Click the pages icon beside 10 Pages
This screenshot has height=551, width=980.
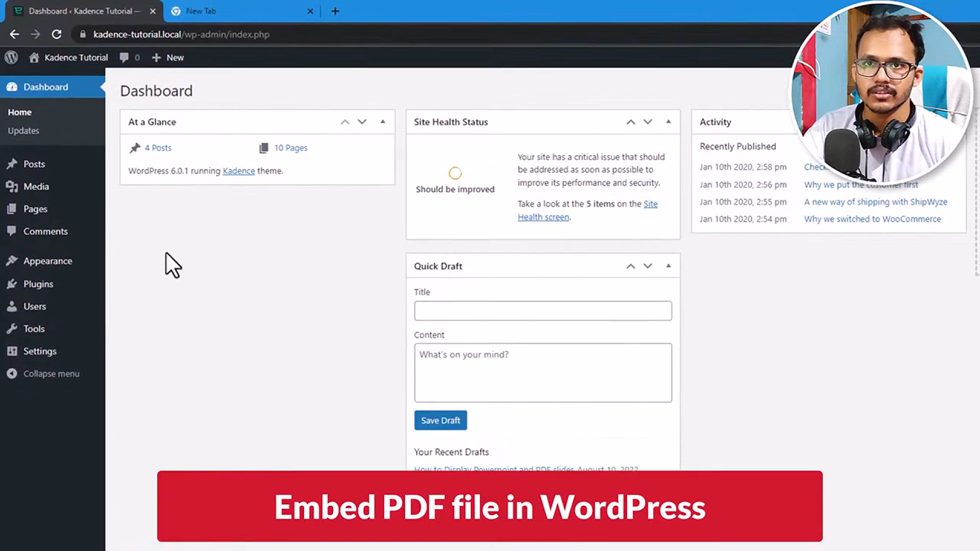click(264, 148)
